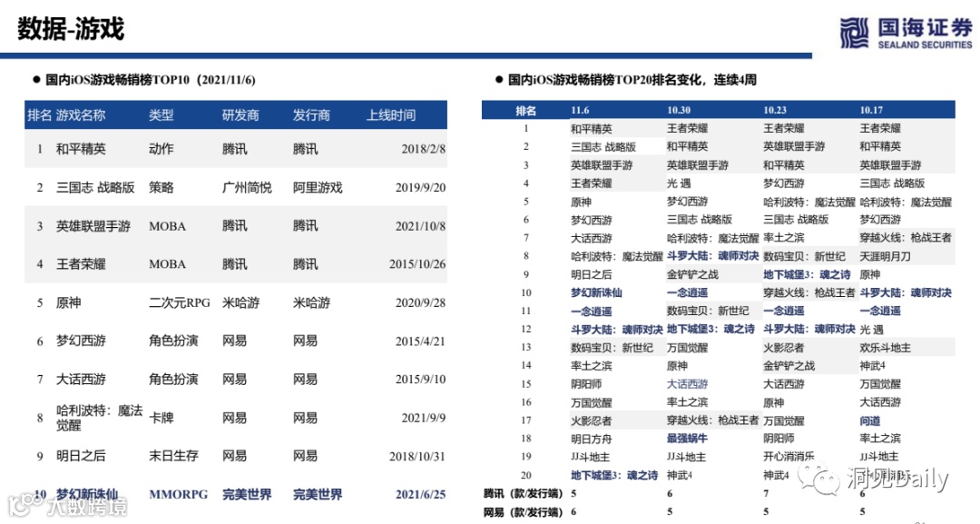Screen dimensions: 980x524
Task: Select 哈利波特：魔法觉醒 in the TOP10 table
Action: pos(100,418)
